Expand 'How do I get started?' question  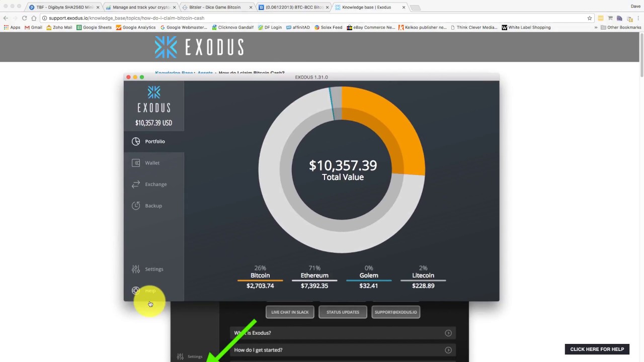(x=343, y=350)
